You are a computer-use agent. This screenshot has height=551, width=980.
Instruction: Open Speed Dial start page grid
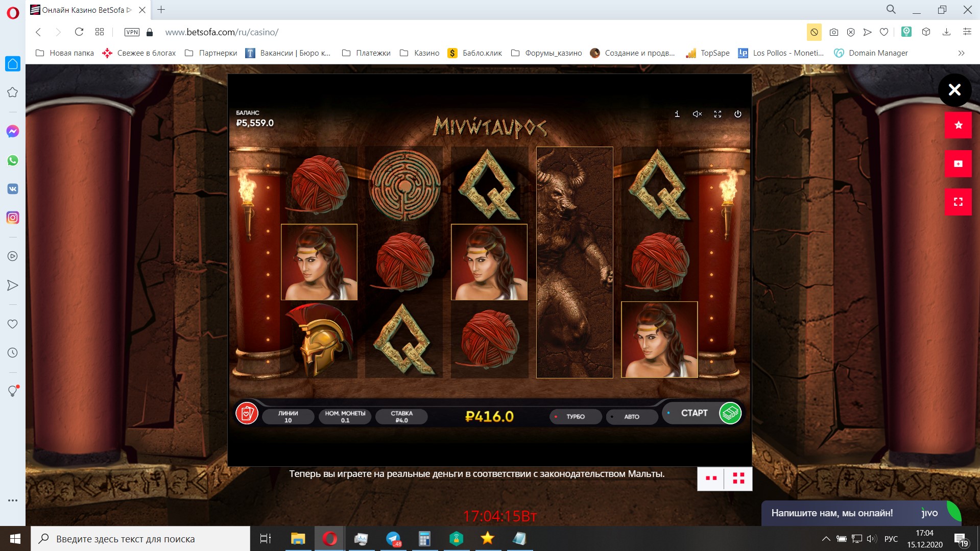100,32
